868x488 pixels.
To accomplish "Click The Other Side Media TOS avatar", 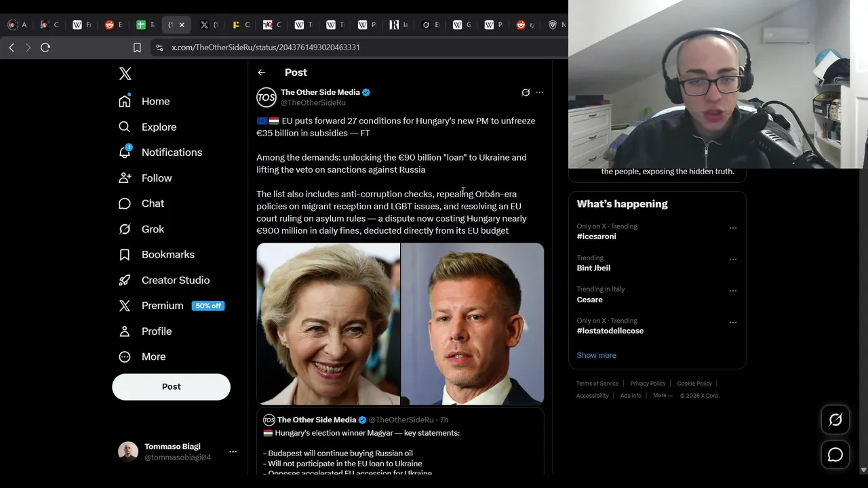I will (x=266, y=97).
